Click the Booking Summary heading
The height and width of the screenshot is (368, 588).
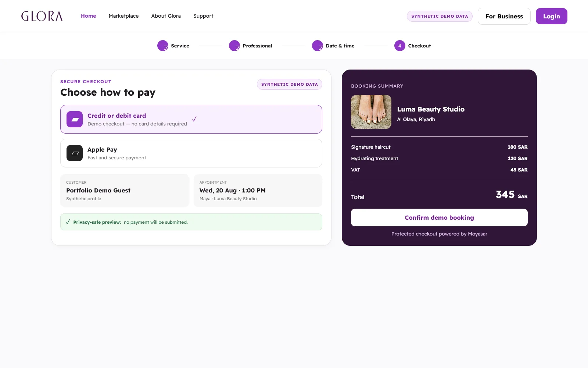pyautogui.click(x=377, y=86)
